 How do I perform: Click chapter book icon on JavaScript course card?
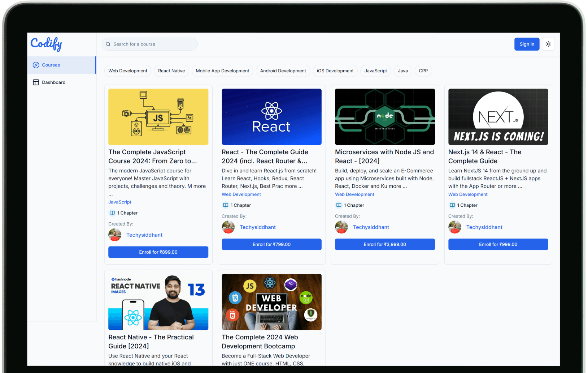[112, 213]
